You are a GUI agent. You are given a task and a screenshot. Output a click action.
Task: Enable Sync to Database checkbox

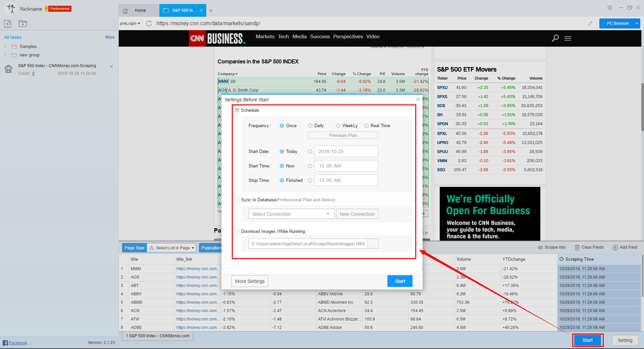coord(237,200)
